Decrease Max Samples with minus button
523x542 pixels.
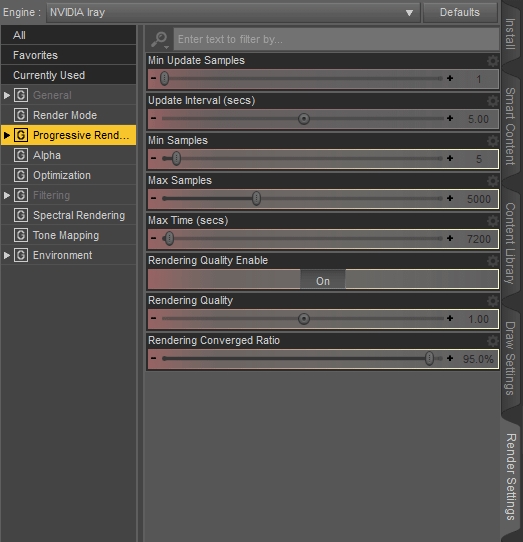tap(153, 198)
